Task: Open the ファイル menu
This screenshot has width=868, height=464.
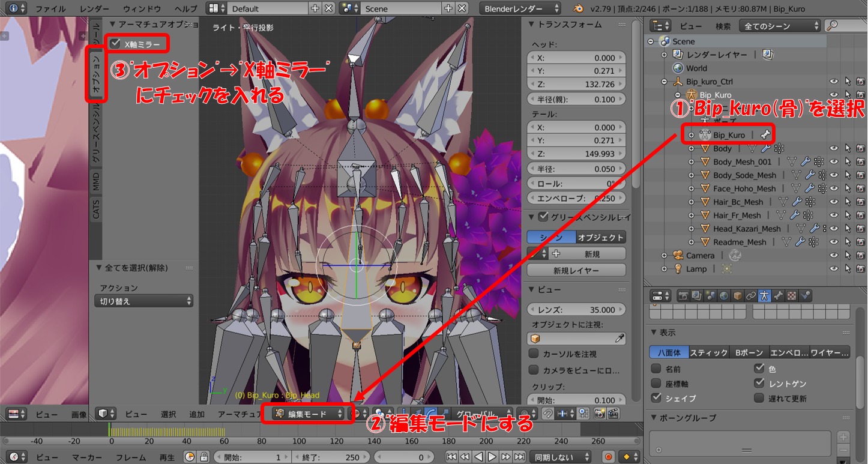Action: click(x=50, y=9)
